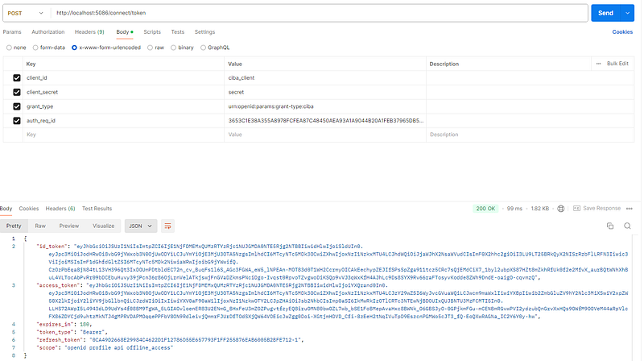Send the request

(x=605, y=13)
